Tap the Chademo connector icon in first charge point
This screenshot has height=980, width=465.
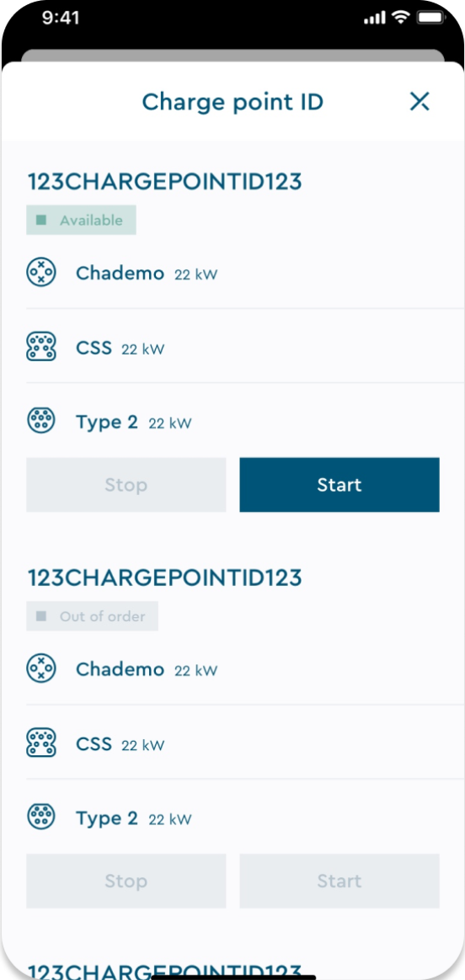point(41,273)
